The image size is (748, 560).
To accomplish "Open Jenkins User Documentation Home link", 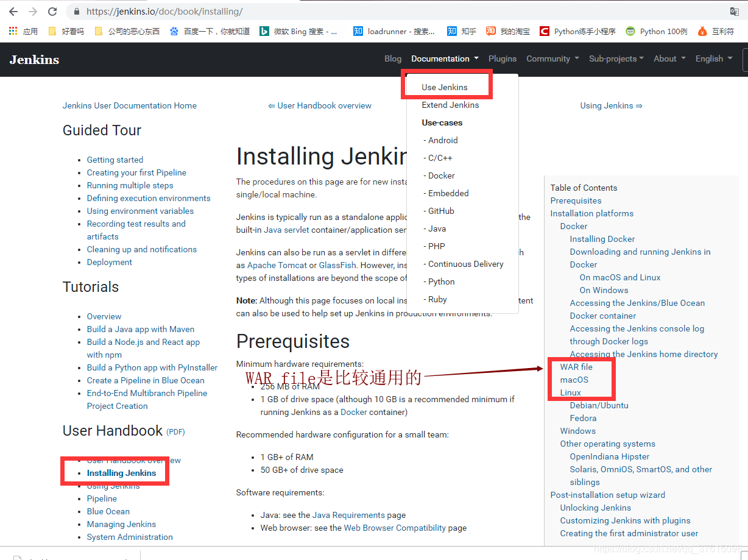I will click(130, 105).
